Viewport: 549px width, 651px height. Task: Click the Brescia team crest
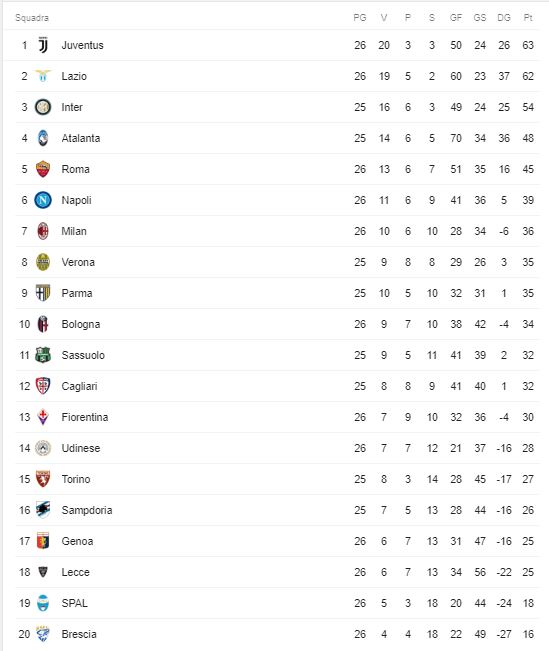43,634
